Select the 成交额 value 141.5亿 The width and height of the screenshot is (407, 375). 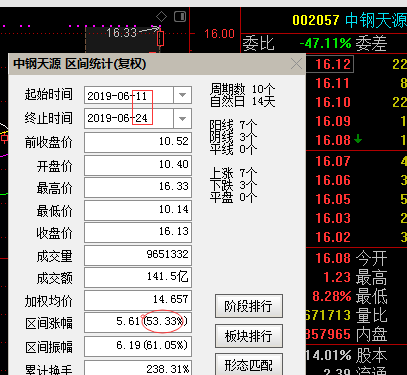(x=138, y=277)
